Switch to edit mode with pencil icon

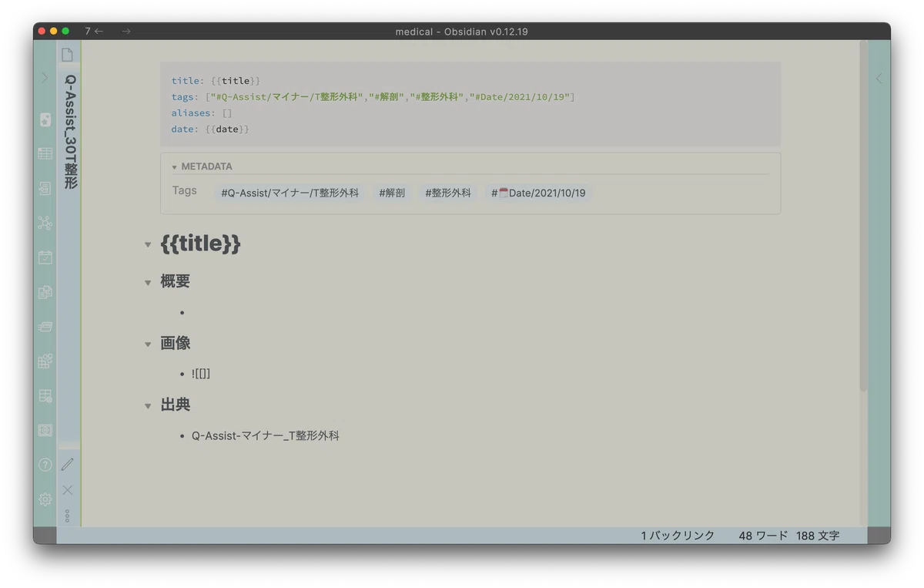[x=68, y=464]
